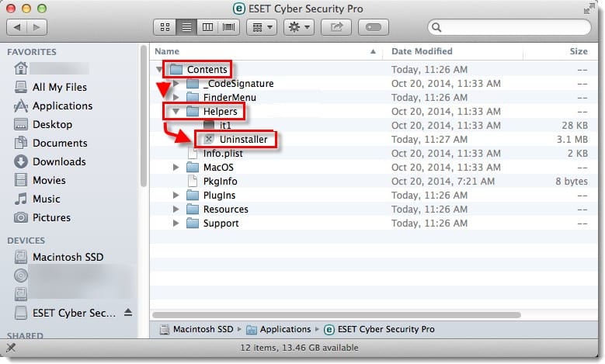Expand the Resources folder triangle

point(176,209)
